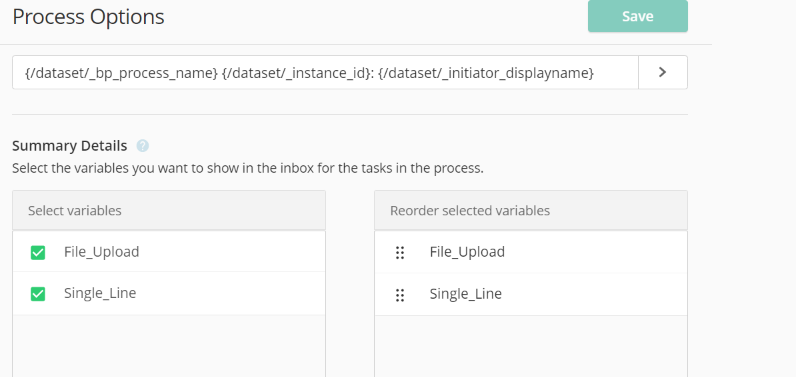Click the Process Options heading
Viewport: 796px width, 377px height.
point(88,17)
